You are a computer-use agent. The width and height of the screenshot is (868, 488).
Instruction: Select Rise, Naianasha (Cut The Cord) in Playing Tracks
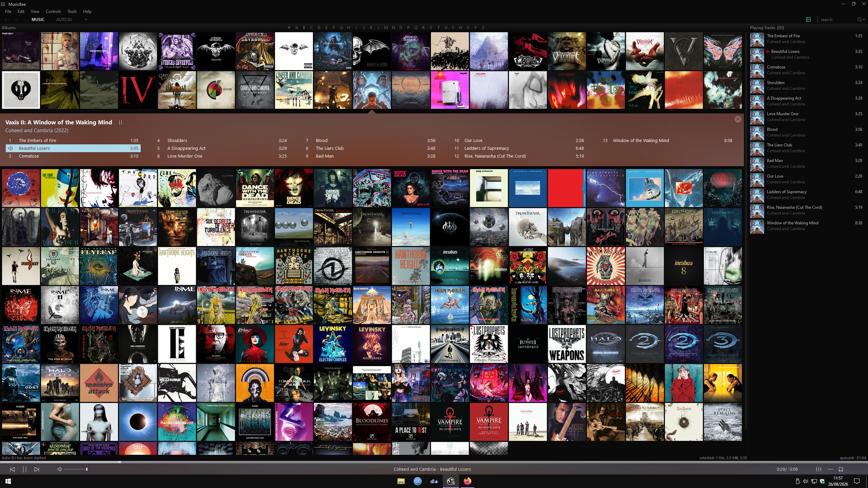pyautogui.click(x=807, y=210)
